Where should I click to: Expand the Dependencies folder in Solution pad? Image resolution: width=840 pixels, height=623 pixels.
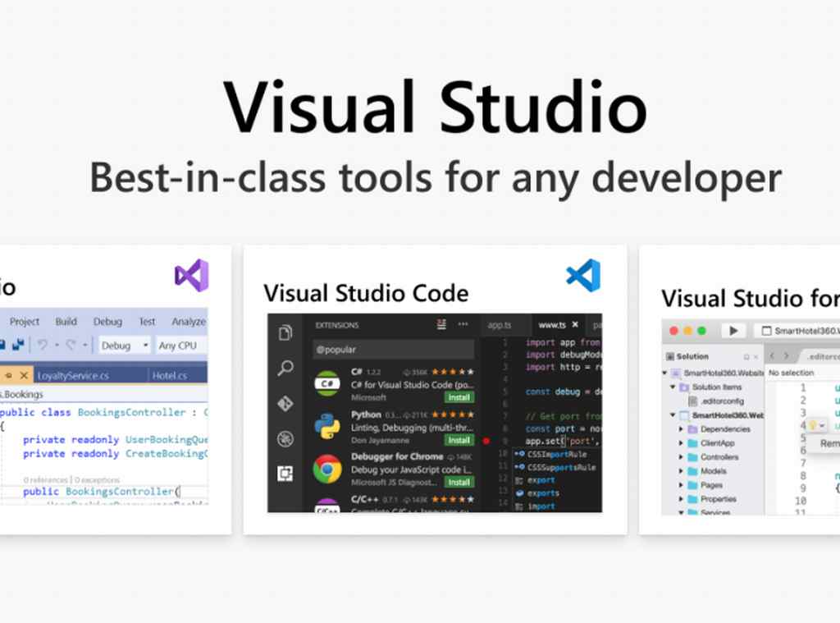(680, 428)
